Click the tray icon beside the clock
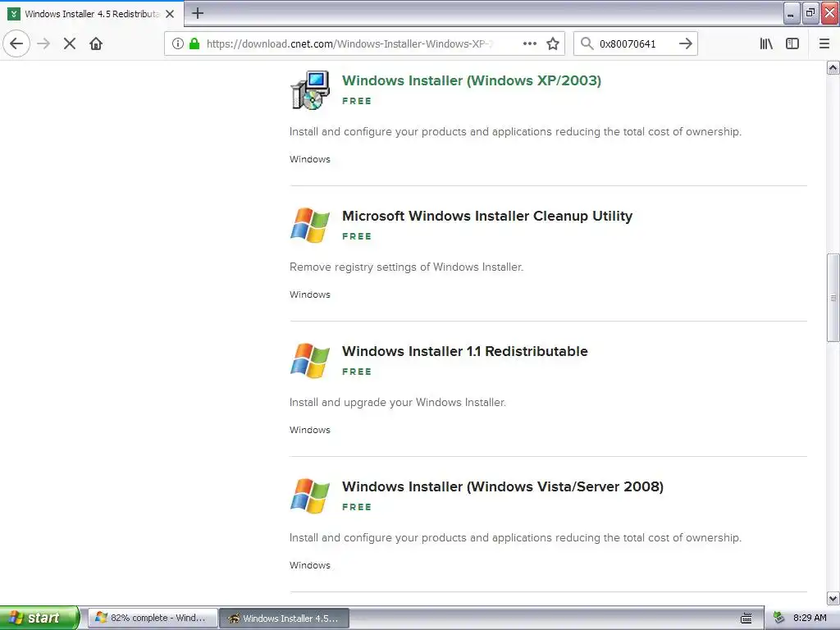Viewport: 840px width, 630px height. (779, 618)
